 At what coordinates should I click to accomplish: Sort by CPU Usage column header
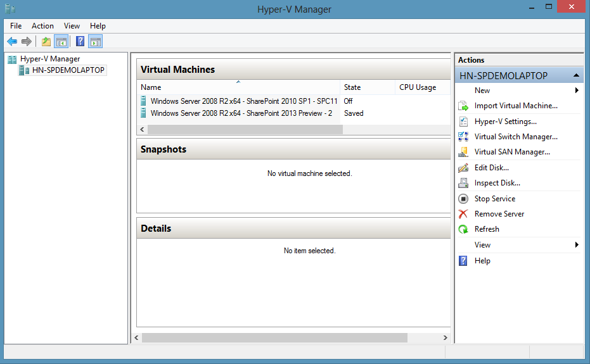point(423,87)
